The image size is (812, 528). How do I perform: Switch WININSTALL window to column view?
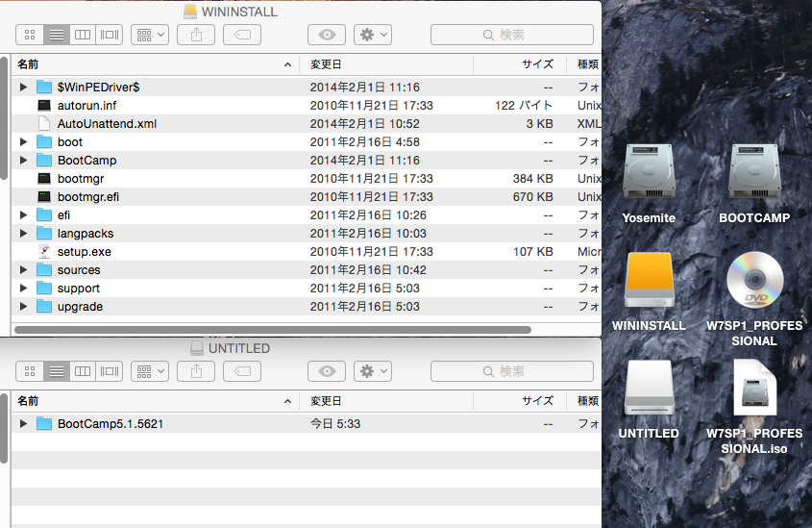(x=83, y=35)
